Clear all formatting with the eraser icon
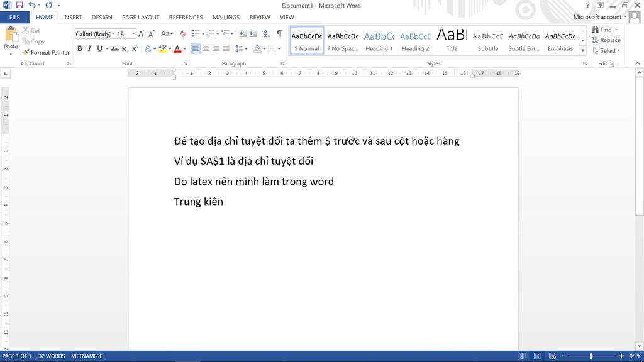This screenshot has height=362, width=644. coord(183,34)
